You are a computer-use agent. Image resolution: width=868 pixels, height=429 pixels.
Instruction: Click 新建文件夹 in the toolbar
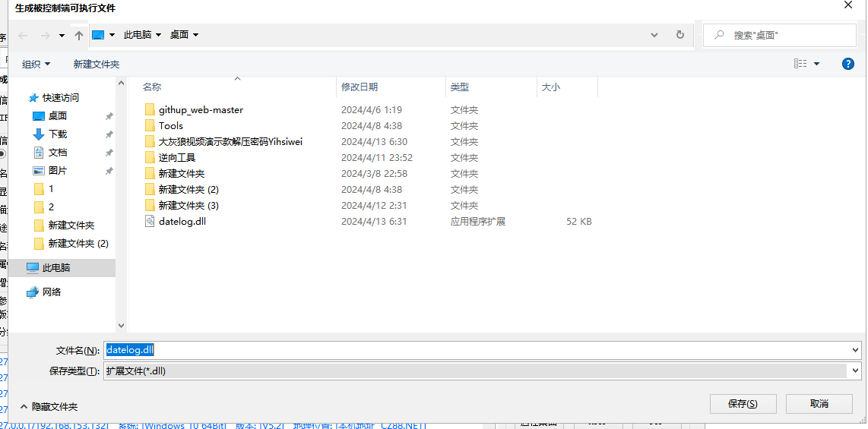(x=96, y=65)
